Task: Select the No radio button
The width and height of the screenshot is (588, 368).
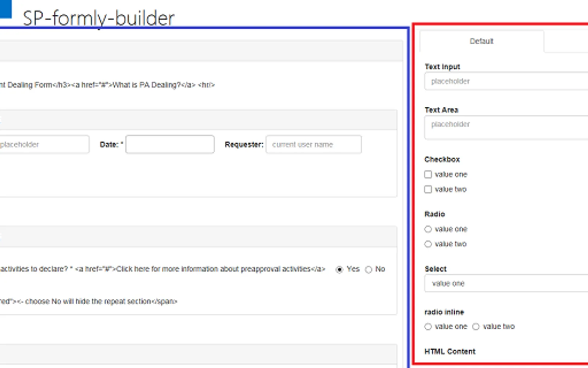Action: coord(369,270)
